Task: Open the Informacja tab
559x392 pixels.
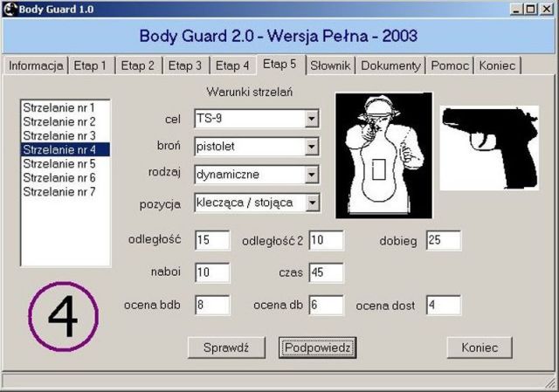Action: pos(36,65)
